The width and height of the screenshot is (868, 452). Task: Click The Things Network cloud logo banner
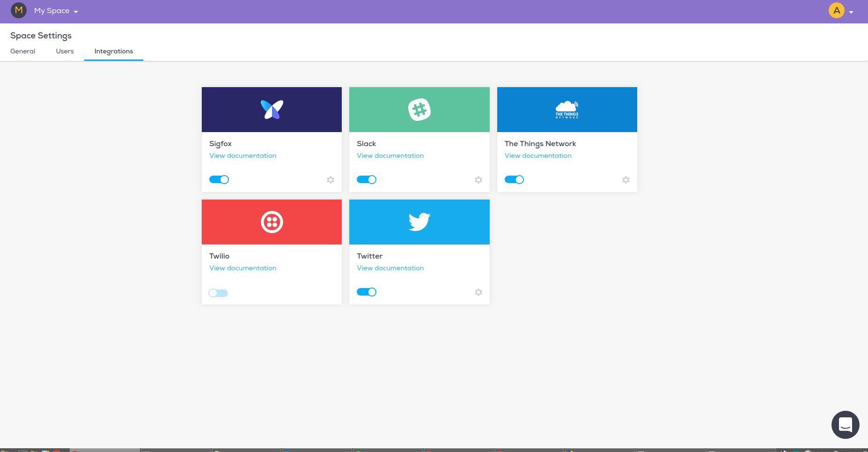pos(567,110)
